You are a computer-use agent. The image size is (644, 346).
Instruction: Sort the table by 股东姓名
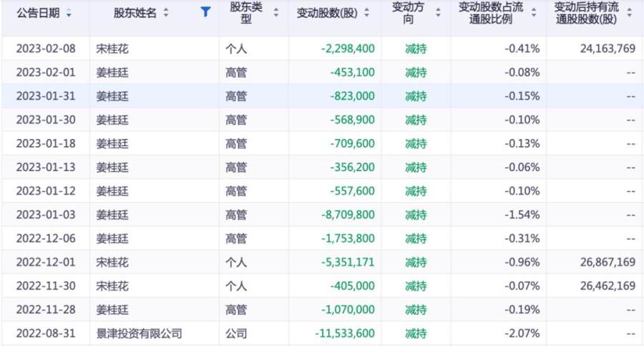coord(166,13)
